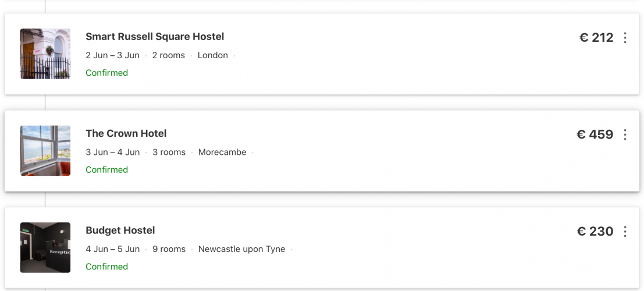The width and height of the screenshot is (644, 291).
Task: Click the 2 Jun – 3 Jun dates
Action: click(113, 55)
